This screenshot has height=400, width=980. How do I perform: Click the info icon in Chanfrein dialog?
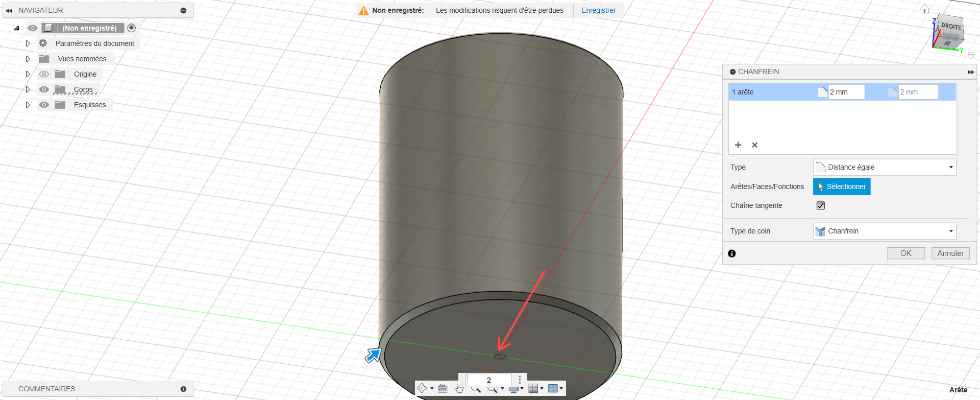[x=732, y=253]
